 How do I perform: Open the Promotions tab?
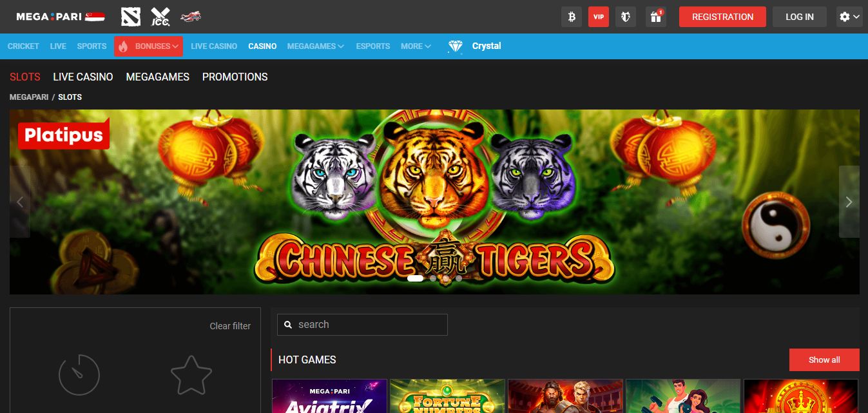point(235,77)
